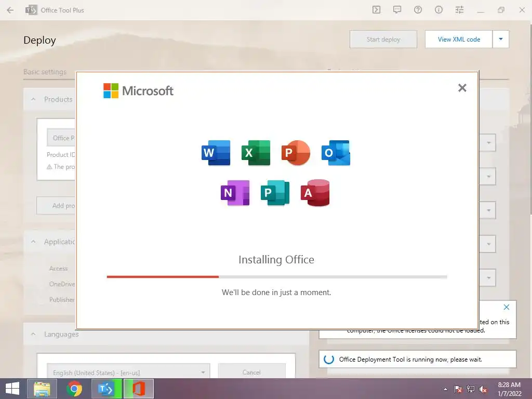532x399 pixels.
Task: Click the Add product button
Action: 56,206
